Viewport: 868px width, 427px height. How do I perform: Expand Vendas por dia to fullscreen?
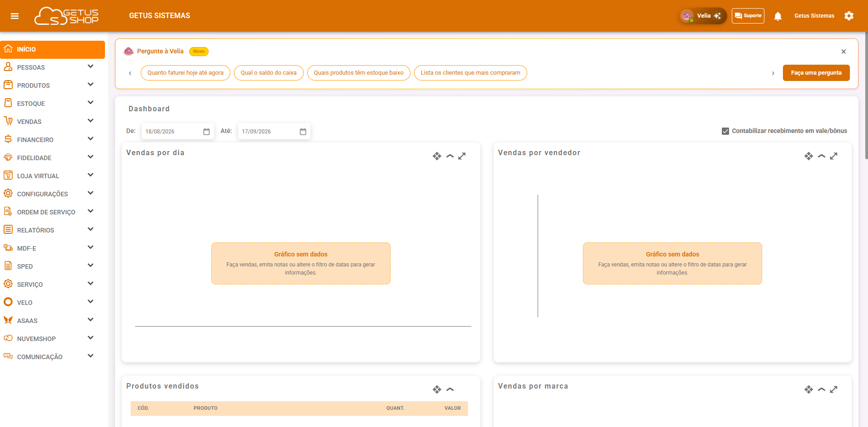point(462,156)
